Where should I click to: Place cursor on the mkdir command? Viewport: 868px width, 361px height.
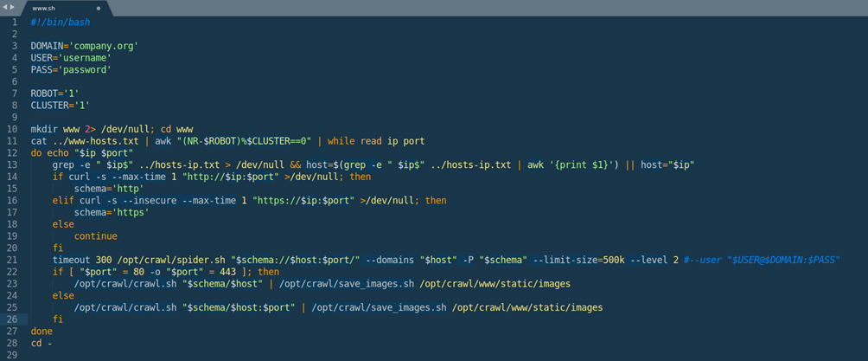coord(44,129)
